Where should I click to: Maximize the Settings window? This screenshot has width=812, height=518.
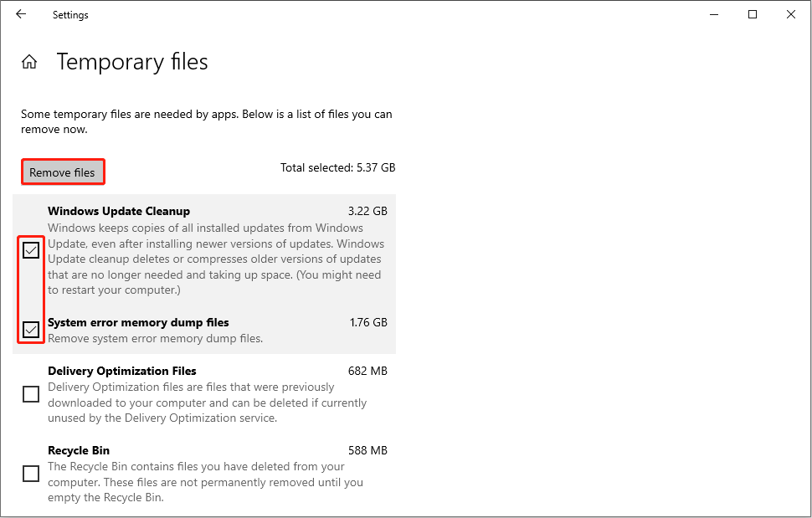(x=752, y=14)
